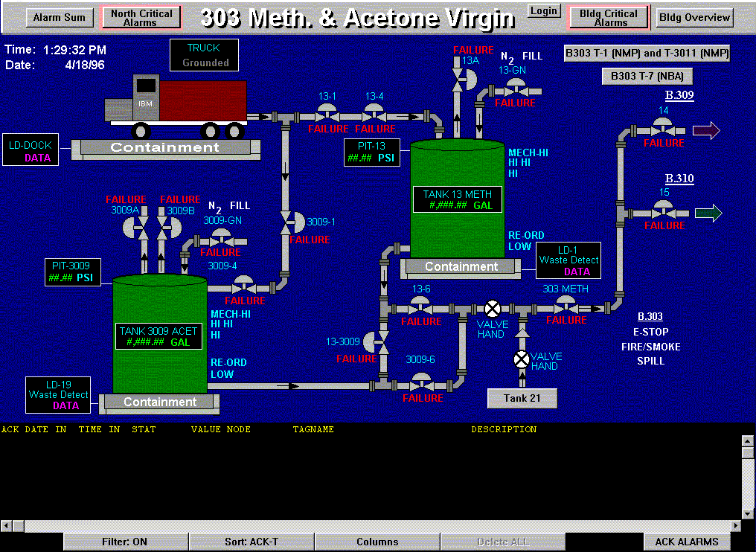The height and width of the screenshot is (552, 756).
Task: Click the Login button
Action: tap(544, 10)
